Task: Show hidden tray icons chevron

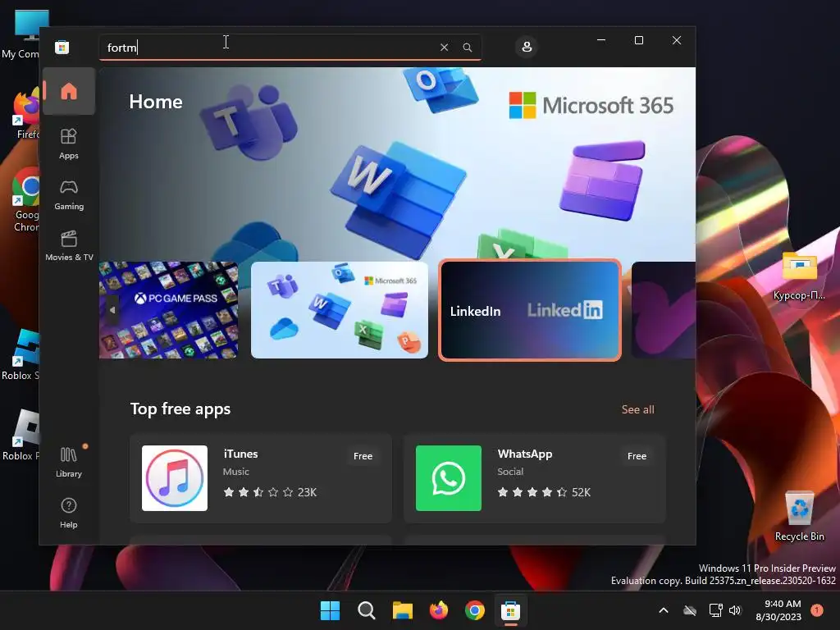Action: pos(663,610)
